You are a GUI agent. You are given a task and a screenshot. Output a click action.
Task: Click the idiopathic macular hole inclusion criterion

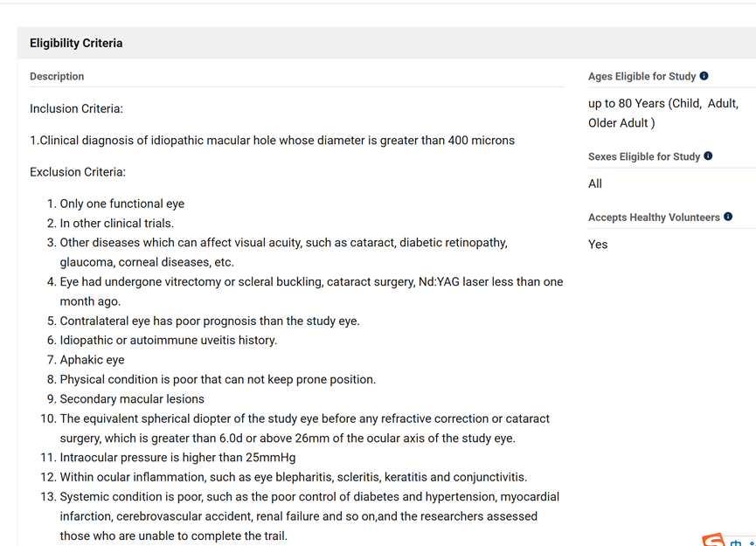pyautogui.click(x=272, y=141)
